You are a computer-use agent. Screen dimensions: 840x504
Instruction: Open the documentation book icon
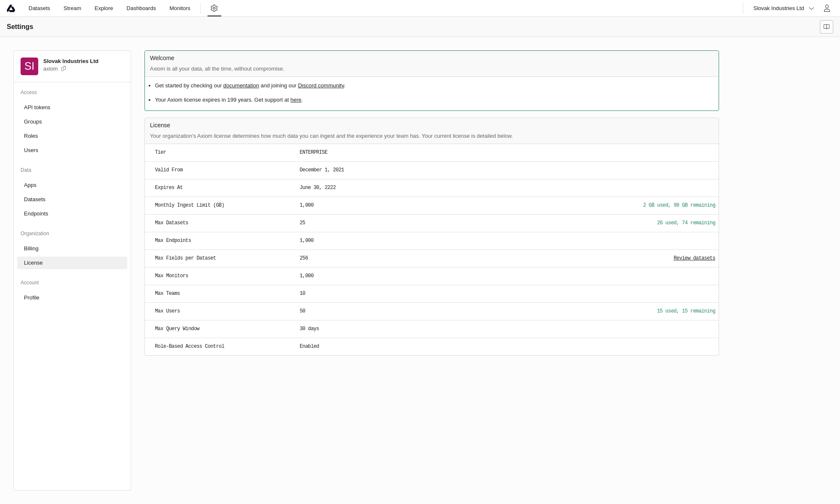[x=826, y=27]
